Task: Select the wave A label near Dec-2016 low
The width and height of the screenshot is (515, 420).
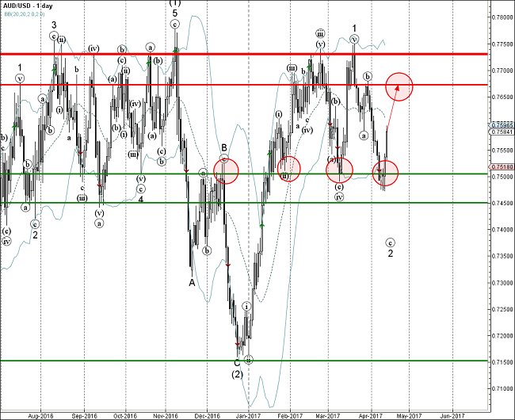Action: 192,281
